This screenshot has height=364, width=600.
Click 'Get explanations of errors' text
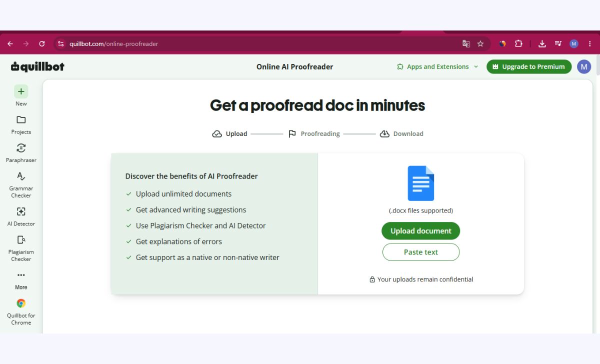178,241
